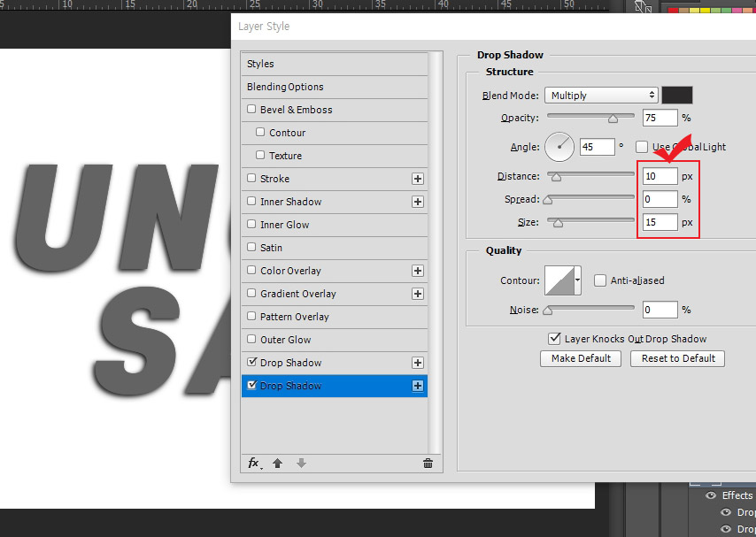Click the Size value field
This screenshot has height=537, width=756.
[660, 222]
